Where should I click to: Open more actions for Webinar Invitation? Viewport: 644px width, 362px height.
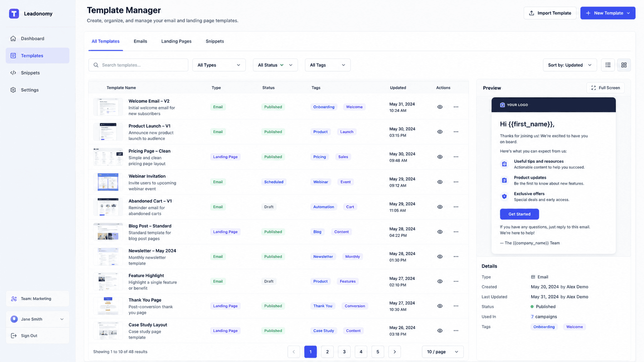click(x=456, y=182)
